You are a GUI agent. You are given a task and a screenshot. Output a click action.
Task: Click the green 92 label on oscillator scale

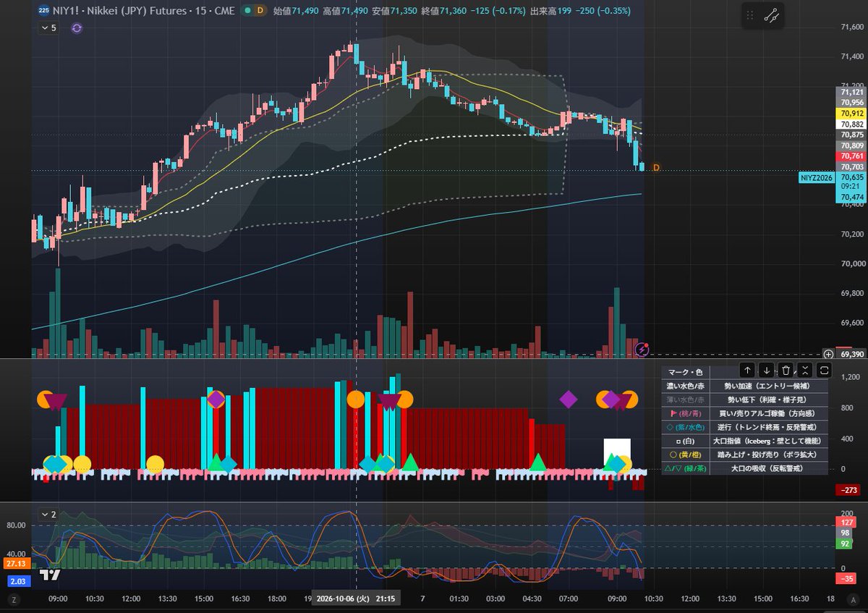[845, 543]
